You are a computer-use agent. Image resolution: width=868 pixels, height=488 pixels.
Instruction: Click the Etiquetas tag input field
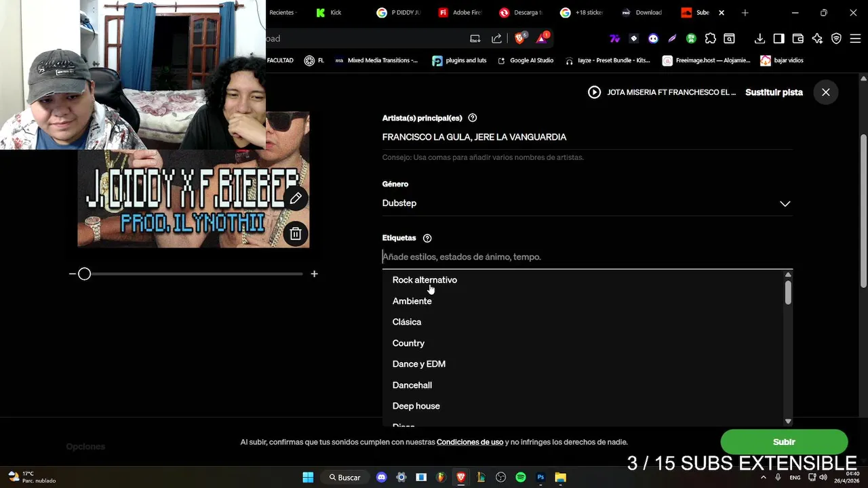tap(587, 257)
